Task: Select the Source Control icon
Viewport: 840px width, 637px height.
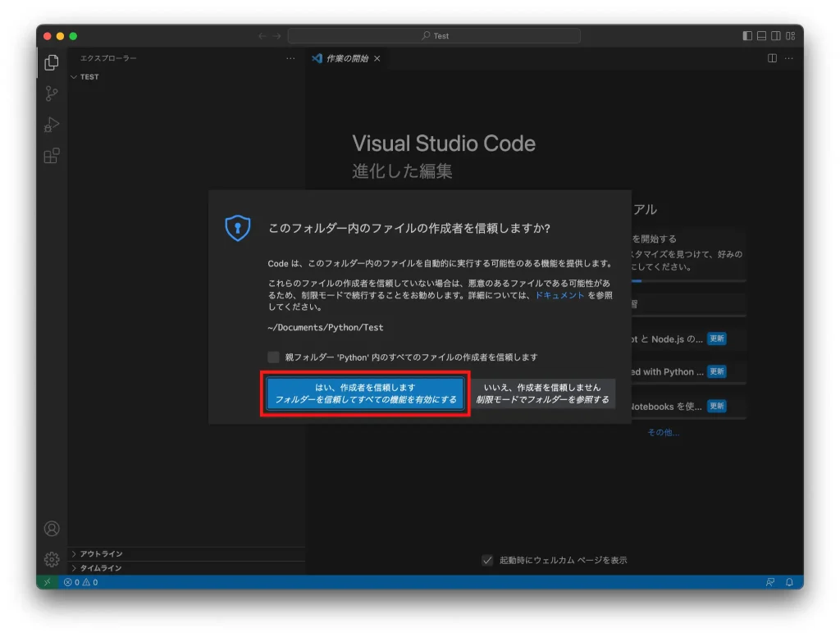Action: tap(51, 93)
